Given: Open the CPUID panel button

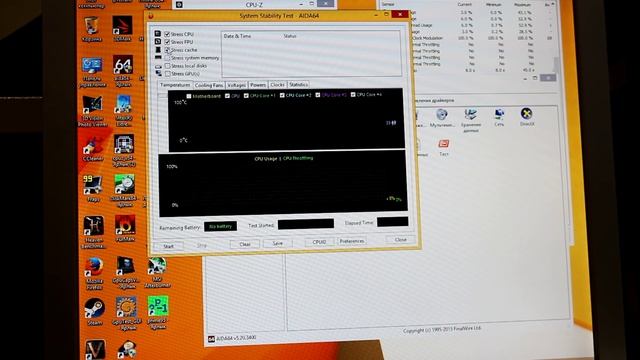Looking at the screenshot, I should point(319,242).
